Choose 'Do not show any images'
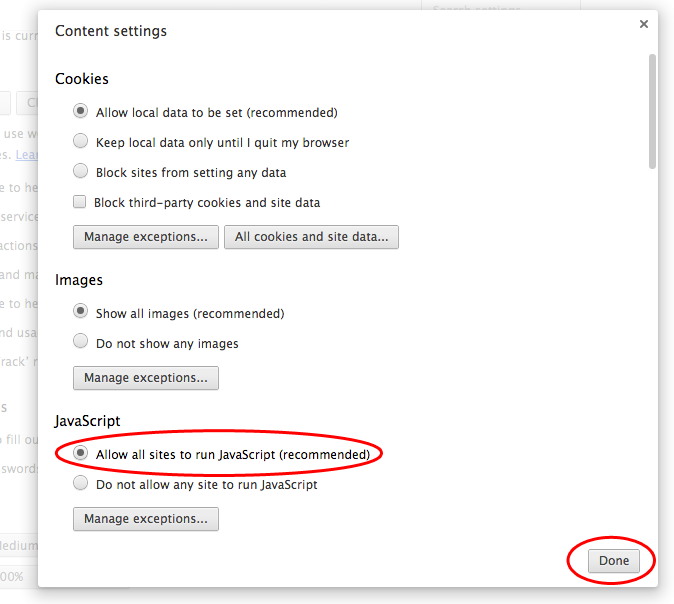Viewport: 674px width, 604px height. (81, 343)
